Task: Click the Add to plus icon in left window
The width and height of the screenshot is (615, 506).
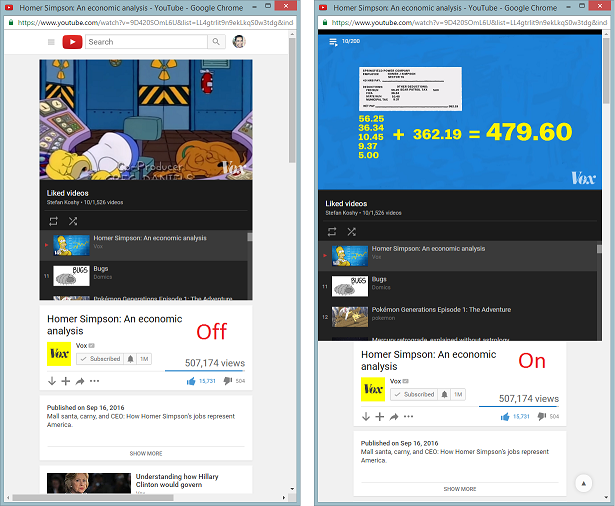Action: click(x=66, y=381)
